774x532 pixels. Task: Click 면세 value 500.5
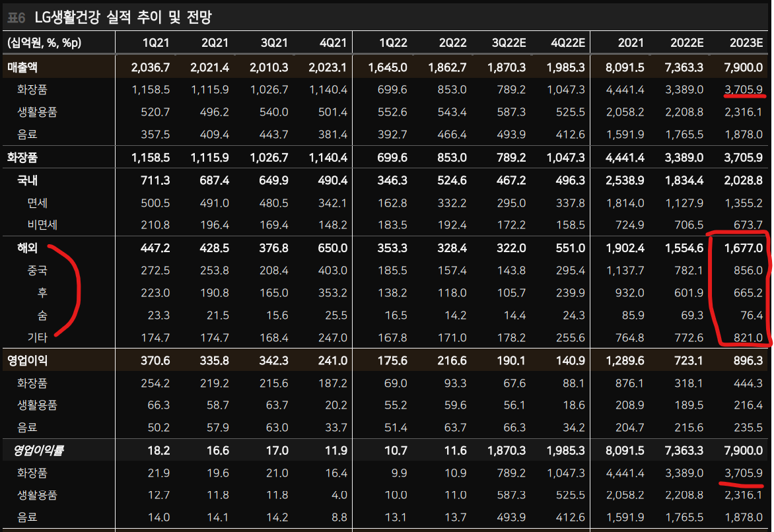[155, 203]
